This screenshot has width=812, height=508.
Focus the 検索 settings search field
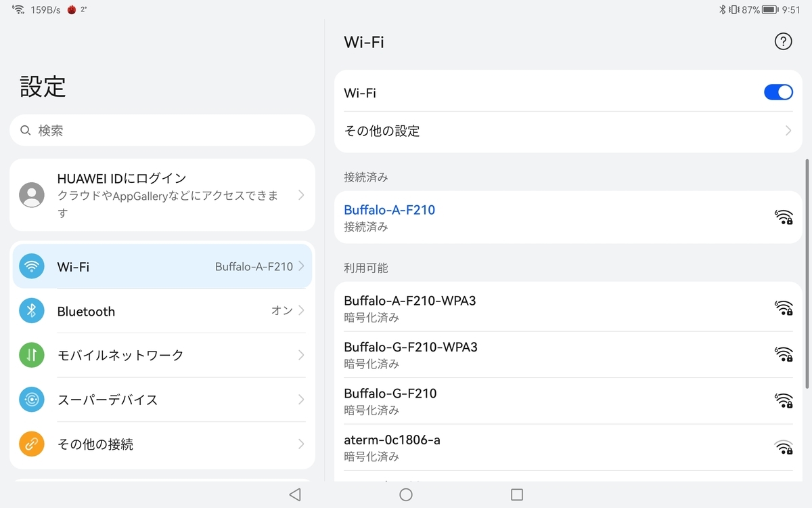click(x=162, y=130)
